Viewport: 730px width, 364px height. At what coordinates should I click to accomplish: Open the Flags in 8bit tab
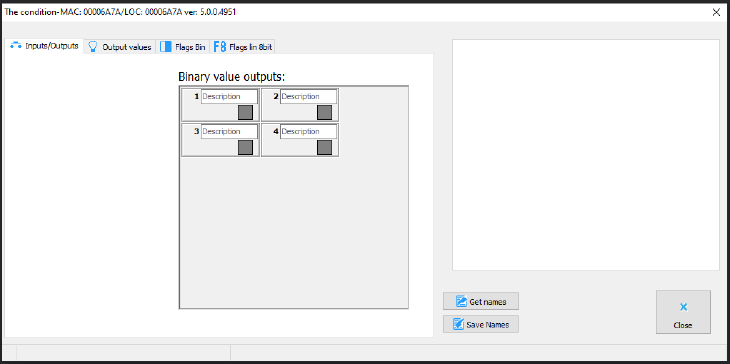coord(243,47)
